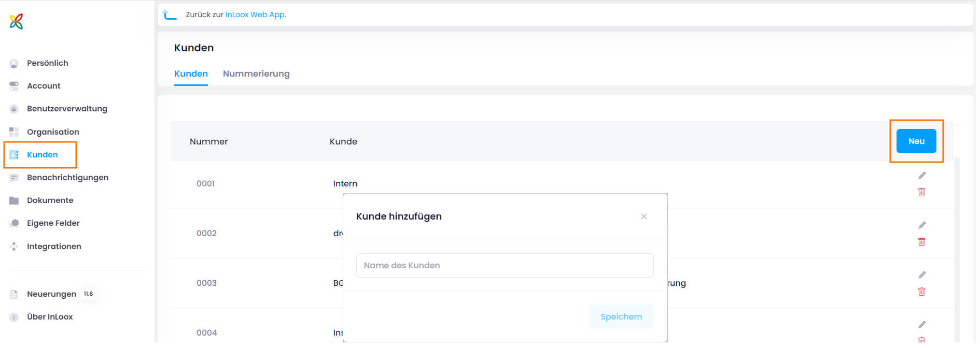This screenshot has height=348, width=980.
Task: Select the customer name Intern
Action: click(345, 183)
